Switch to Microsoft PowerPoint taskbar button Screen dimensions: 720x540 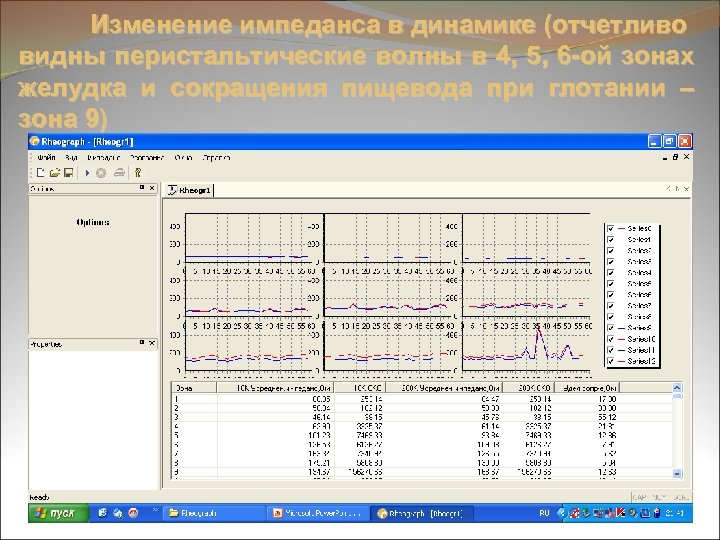[x=319, y=513]
